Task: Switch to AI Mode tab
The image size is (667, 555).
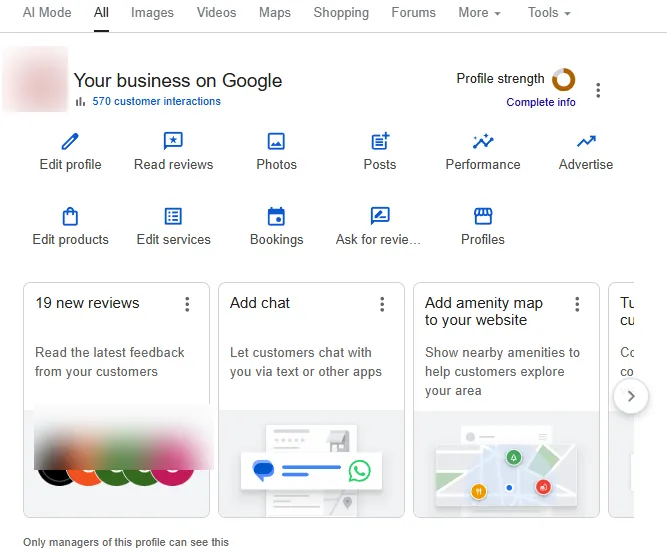Action: click(47, 13)
